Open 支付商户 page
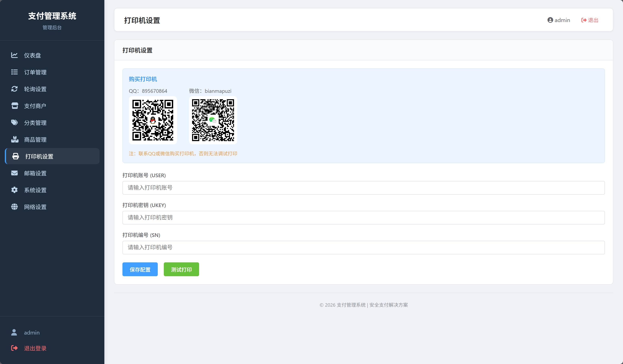This screenshot has height=364, width=623. pyautogui.click(x=52, y=106)
